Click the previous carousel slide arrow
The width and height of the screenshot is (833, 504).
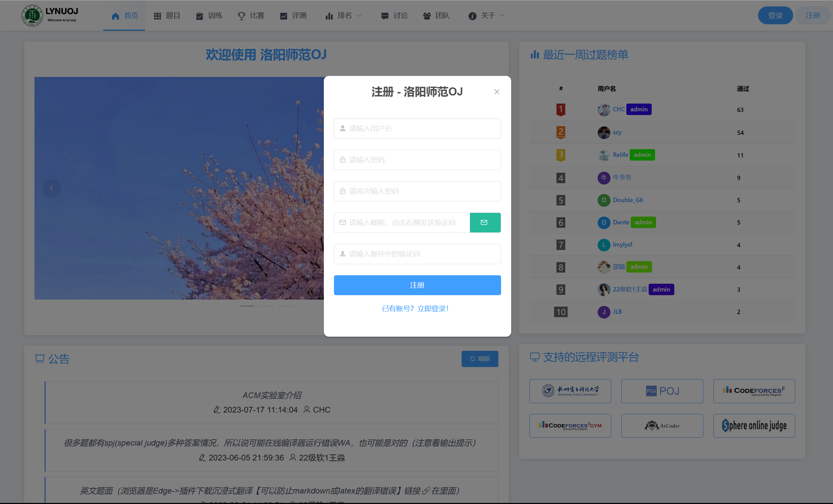tap(51, 188)
